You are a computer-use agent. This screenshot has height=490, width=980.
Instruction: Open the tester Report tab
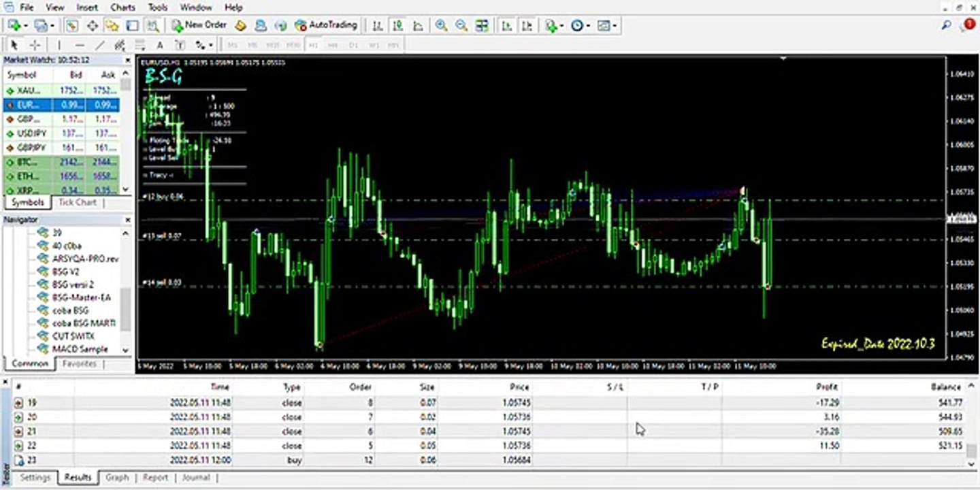pos(155,477)
